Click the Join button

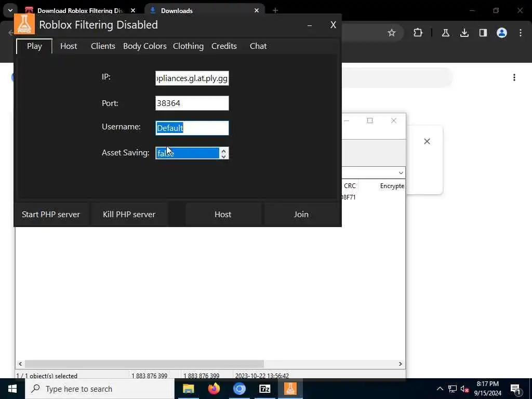(x=301, y=215)
